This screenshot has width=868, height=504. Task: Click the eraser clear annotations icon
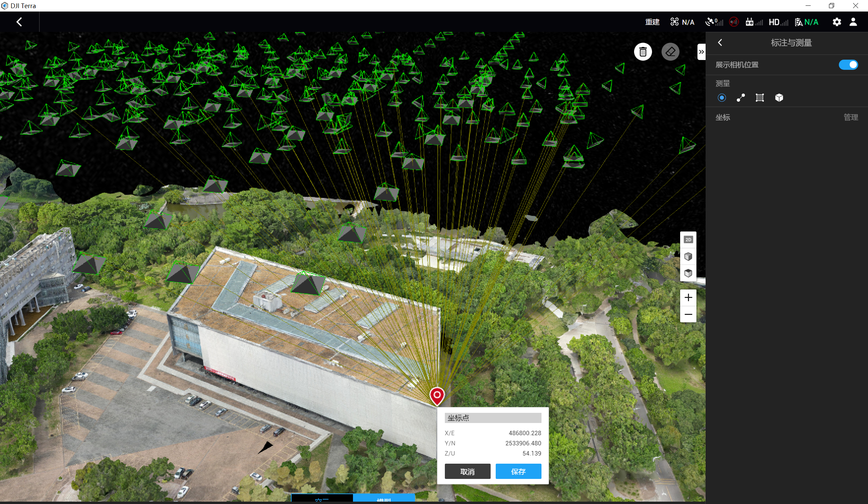click(x=670, y=52)
